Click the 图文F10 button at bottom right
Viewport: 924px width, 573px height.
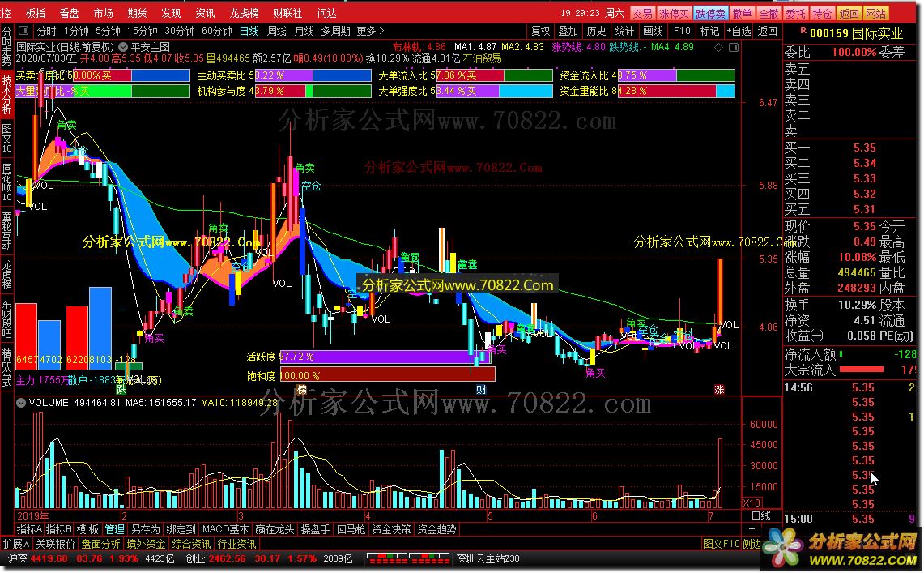pos(722,544)
